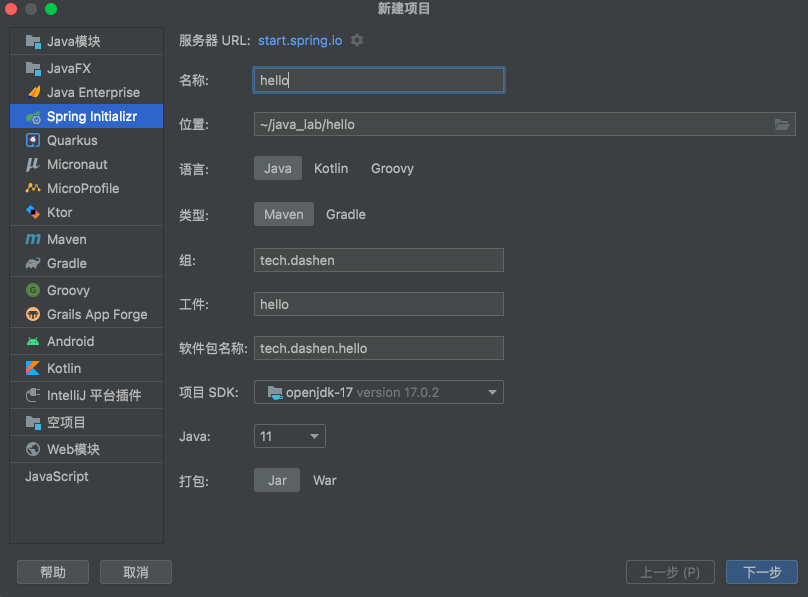Viewport: 808px width, 597px height.
Task: Select Ktor project type label
Action: click(60, 212)
